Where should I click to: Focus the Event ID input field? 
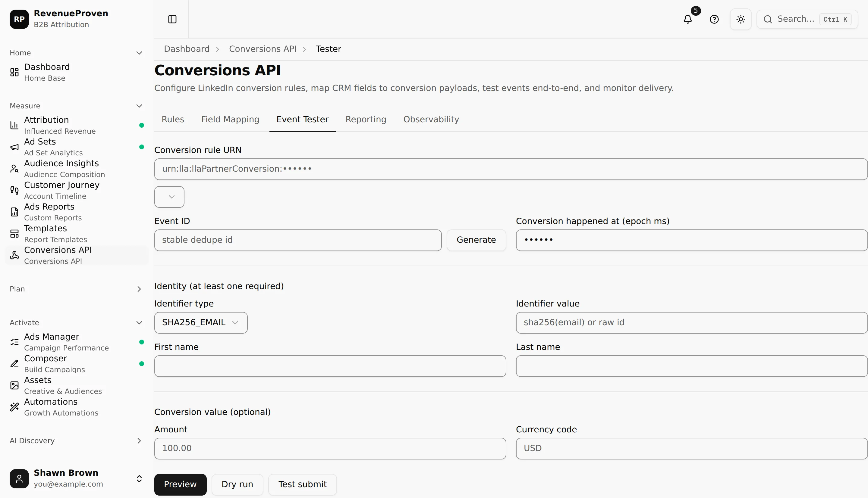tap(298, 240)
